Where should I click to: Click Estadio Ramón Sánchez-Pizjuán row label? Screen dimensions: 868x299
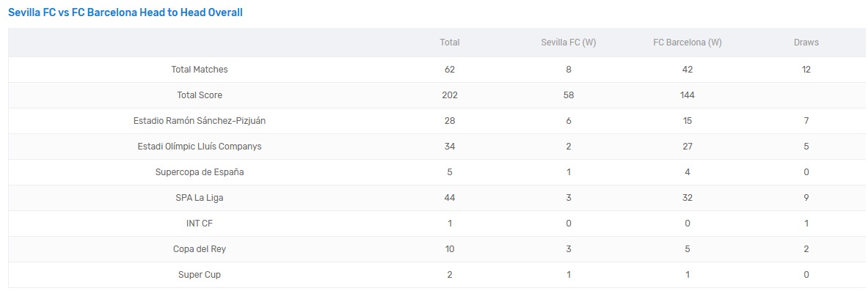click(x=200, y=121)
